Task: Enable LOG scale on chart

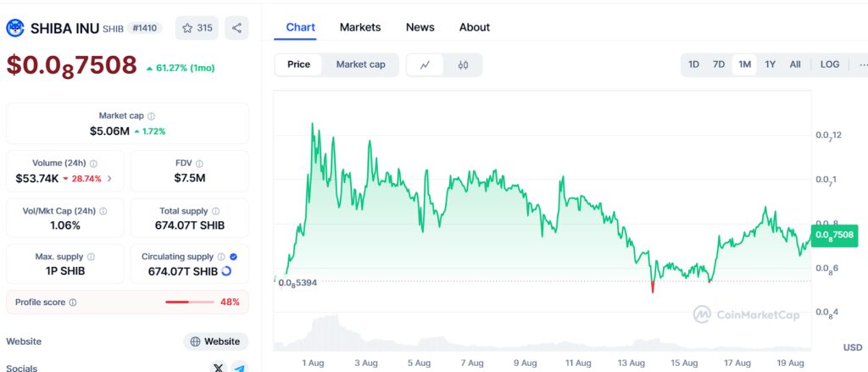Action: [830, 64]
